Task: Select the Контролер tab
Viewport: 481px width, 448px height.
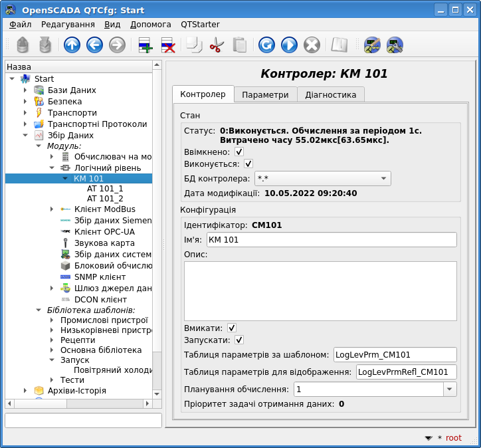Action: (x=203, y=94)
